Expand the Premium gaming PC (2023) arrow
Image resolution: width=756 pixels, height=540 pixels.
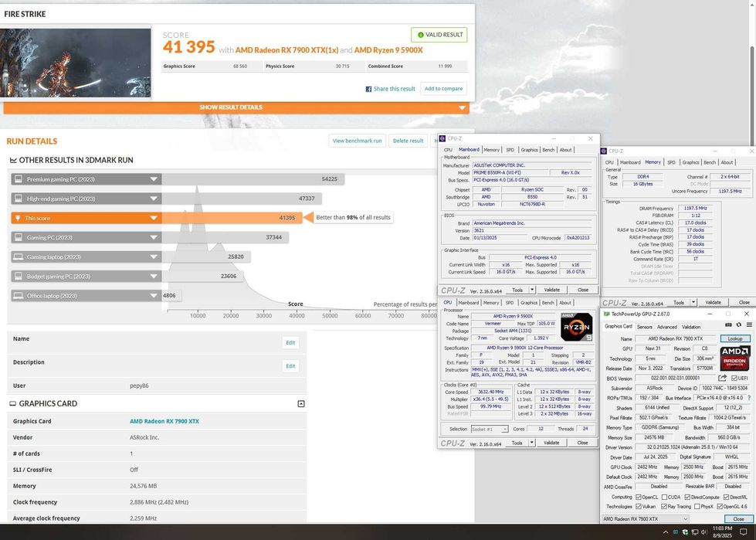(154, 179)
